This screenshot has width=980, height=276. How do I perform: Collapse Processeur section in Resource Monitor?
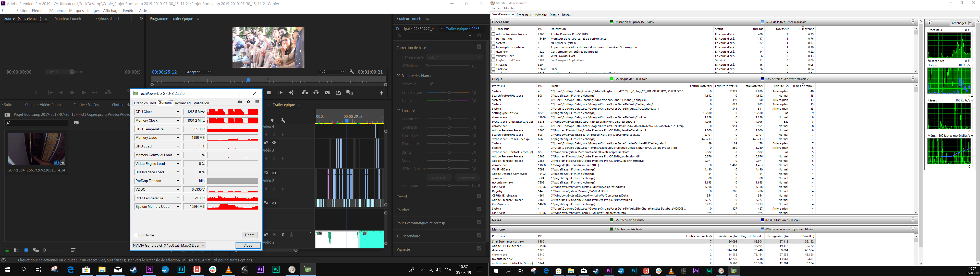(x=913, y=22)
